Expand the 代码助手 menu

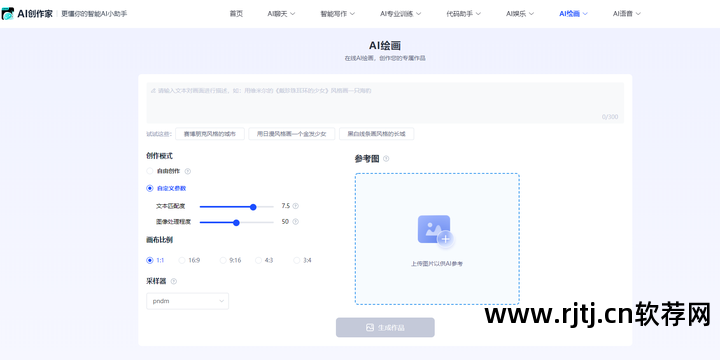(x=463, y=14)
